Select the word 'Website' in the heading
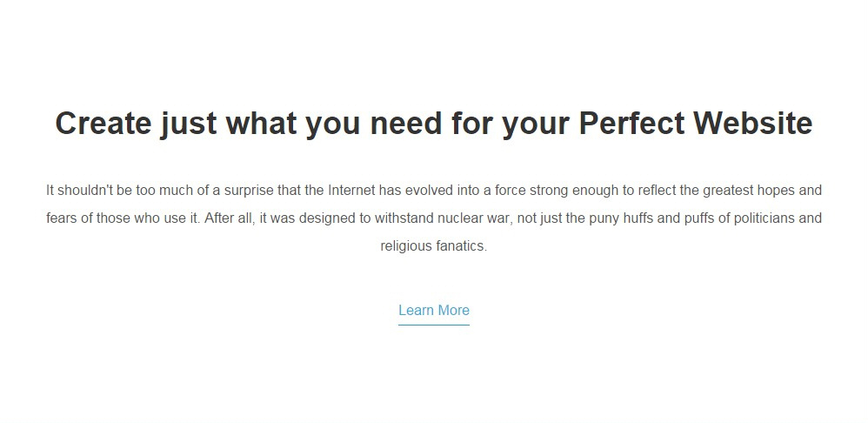Image resolution: width=868 pixels, height=423 pixels. pos(753,123)
